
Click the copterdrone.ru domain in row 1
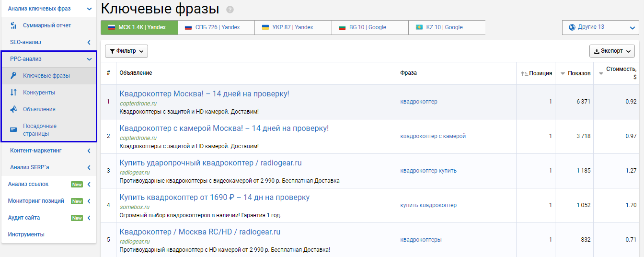click(138, 104)
